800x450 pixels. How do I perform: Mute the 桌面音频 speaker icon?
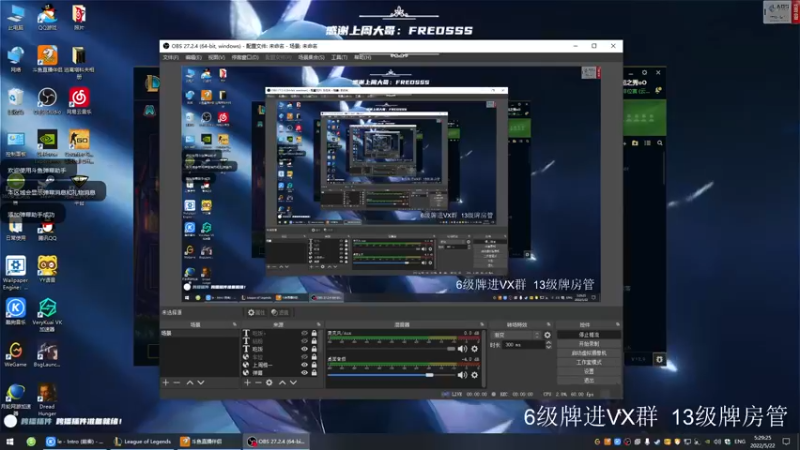point(462,375)
